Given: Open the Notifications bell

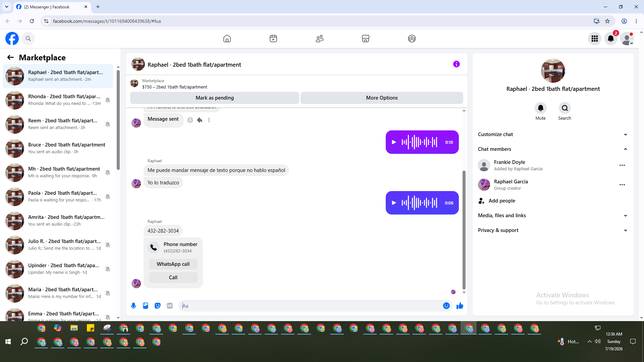Looking at the screenshot, I should 611,39.
